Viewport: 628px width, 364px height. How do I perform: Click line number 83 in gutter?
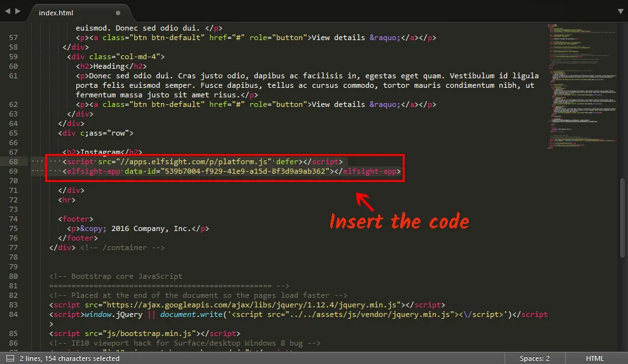(13, 305)
